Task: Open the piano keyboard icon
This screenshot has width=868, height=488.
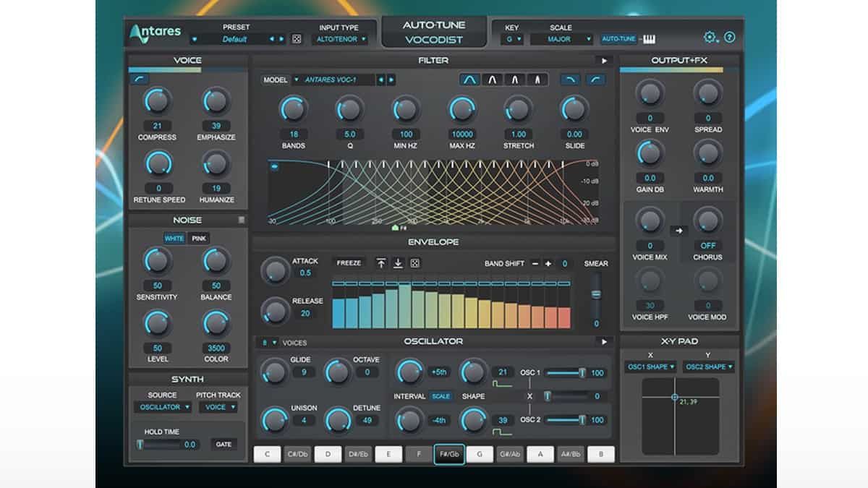Action: point(649,39)
